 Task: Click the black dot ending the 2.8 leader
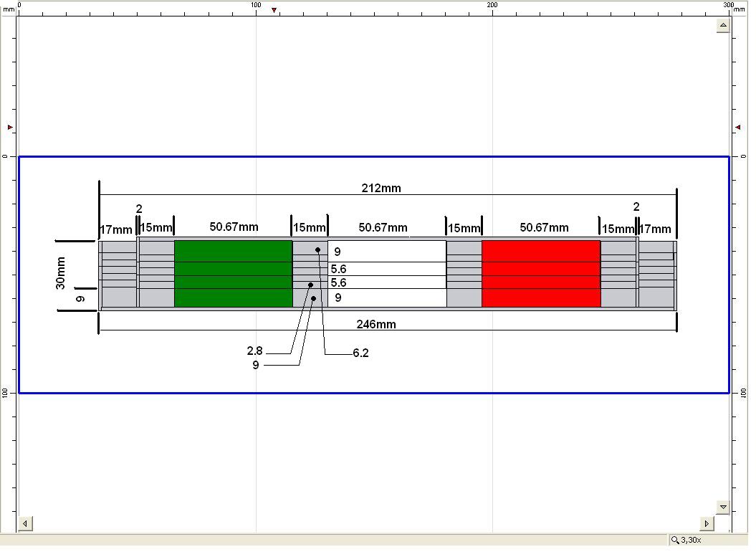310,285
